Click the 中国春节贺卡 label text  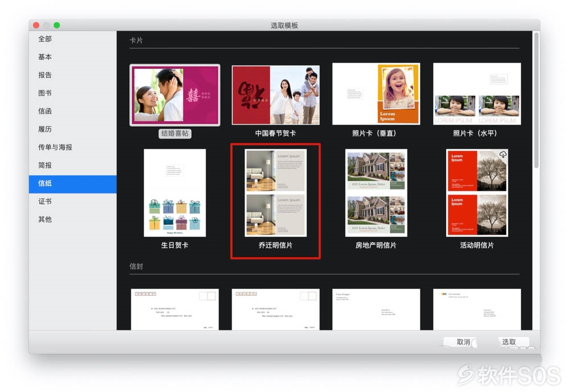275,133
